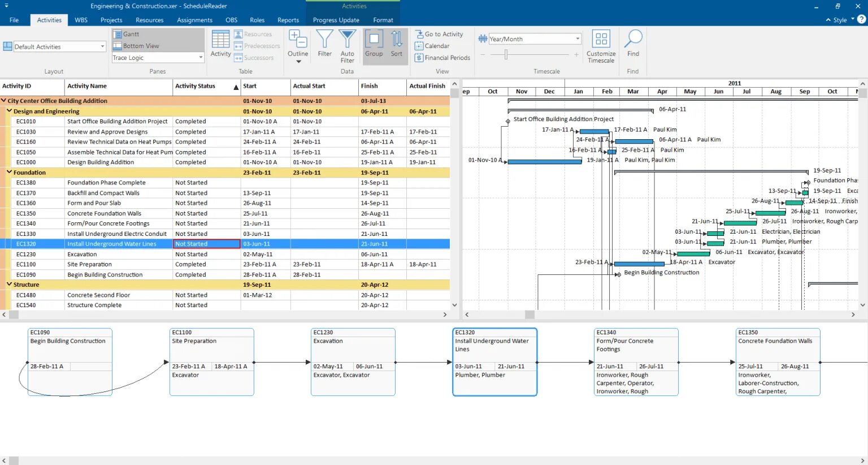Click the timescale zoom out minus
The width and height of the screenshot is (868, 465).
pos(483,54)
